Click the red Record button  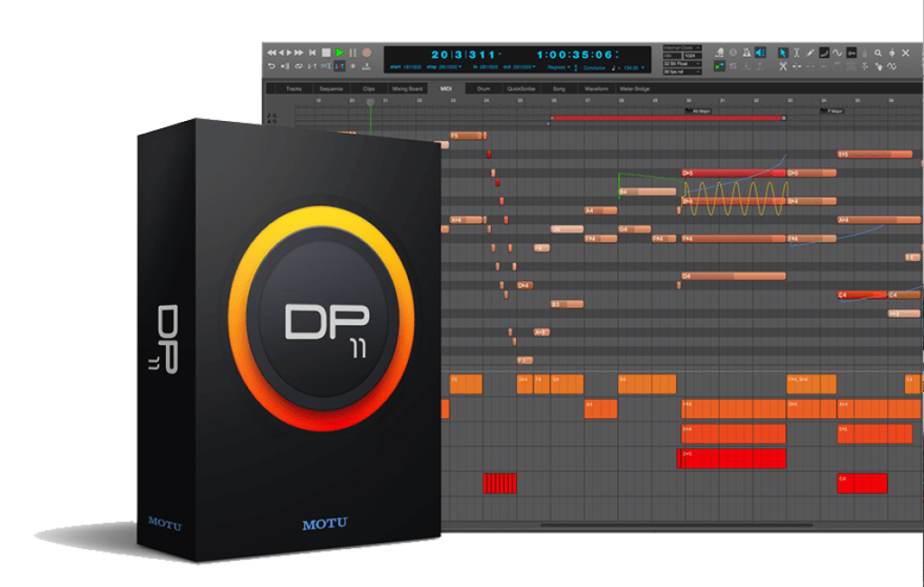366,53
